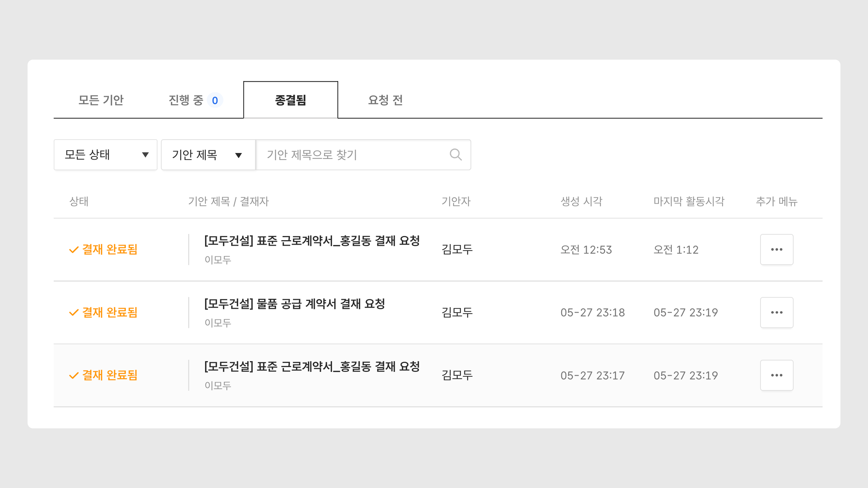Open first 표준 근로계약서_홍길동 결재 요청 title
The width and height of the screenshot is (868, 488).
pyautogui.click(x=312, y=241)
